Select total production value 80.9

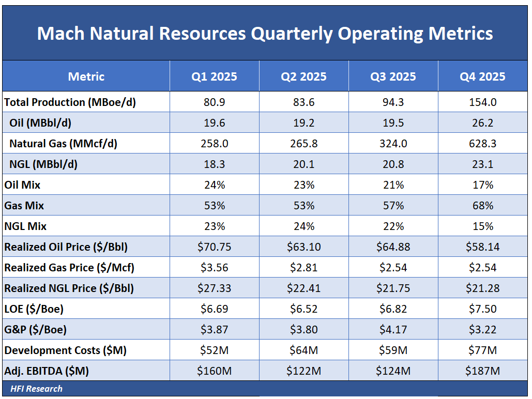[x=214, y=102]
